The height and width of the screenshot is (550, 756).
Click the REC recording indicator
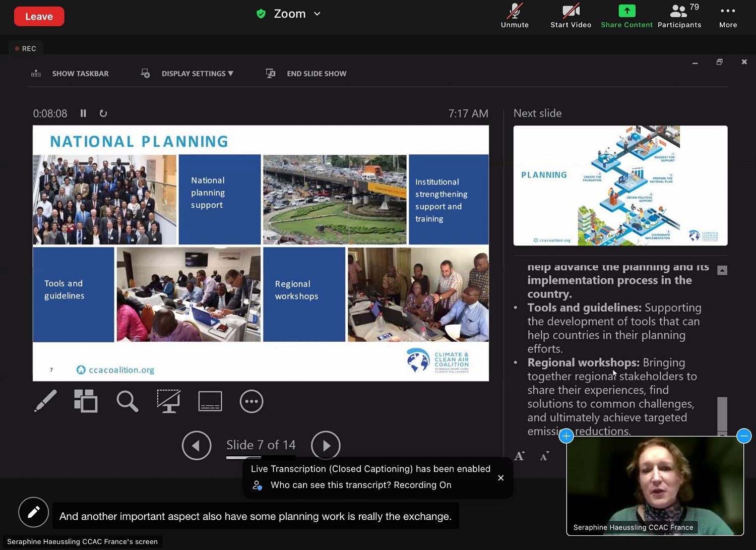[26, 48]
